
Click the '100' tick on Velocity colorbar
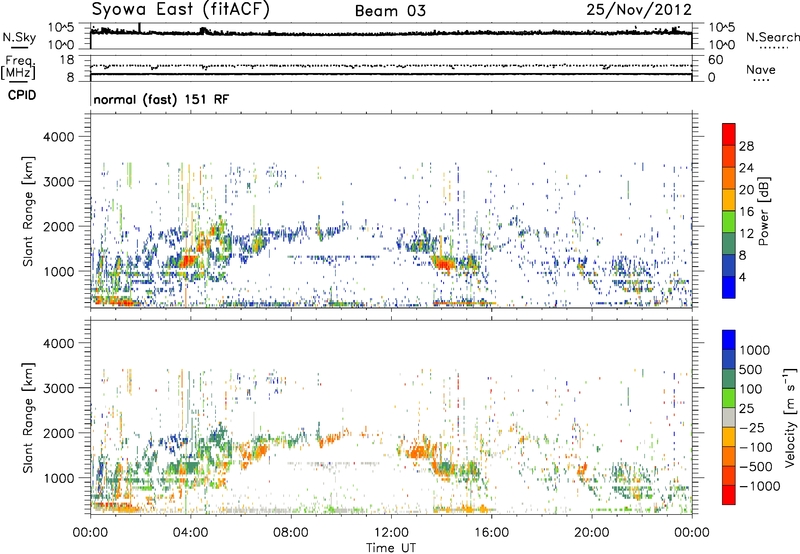point(751,389)
